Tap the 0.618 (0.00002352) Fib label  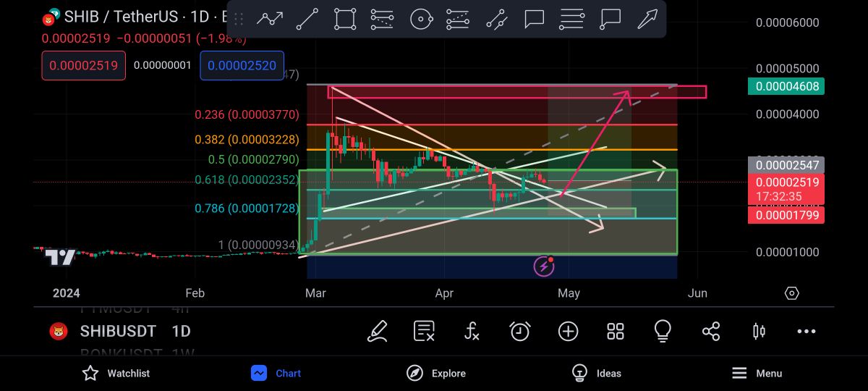pos(247,180)
